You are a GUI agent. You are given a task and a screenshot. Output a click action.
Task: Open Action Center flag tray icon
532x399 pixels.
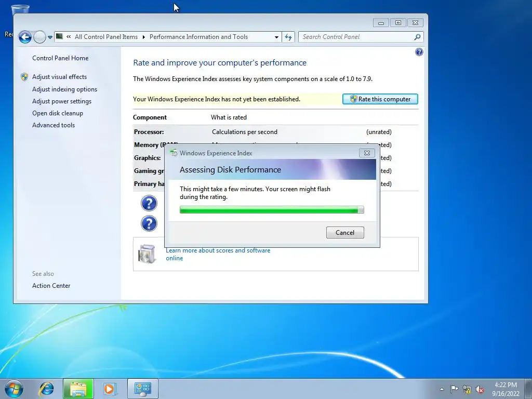[454, 389]
